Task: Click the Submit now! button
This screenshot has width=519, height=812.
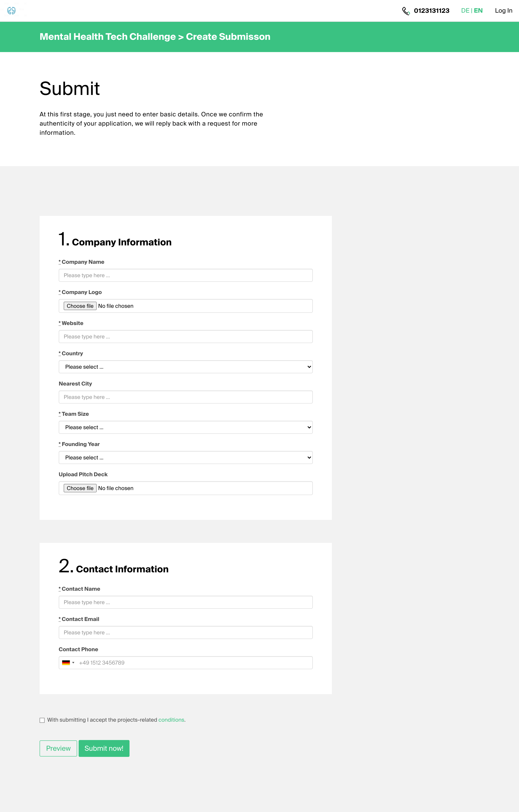Action: [104, 748]
